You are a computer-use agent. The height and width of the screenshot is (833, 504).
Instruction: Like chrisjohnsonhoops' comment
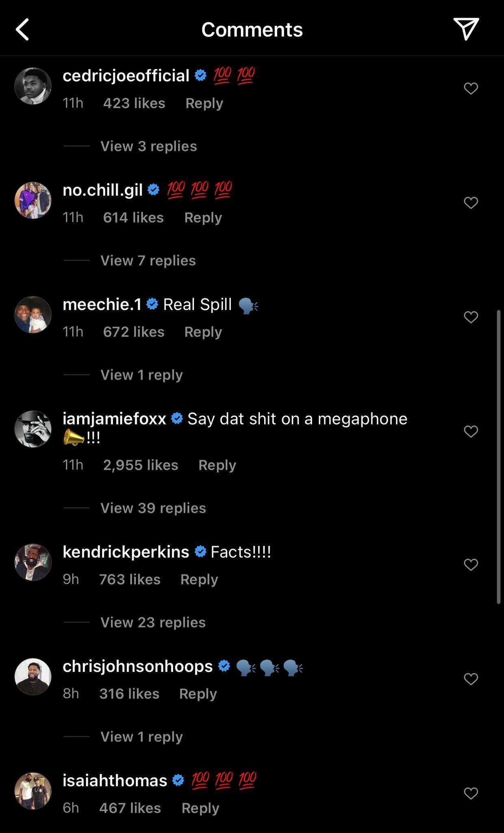(471, 679)
